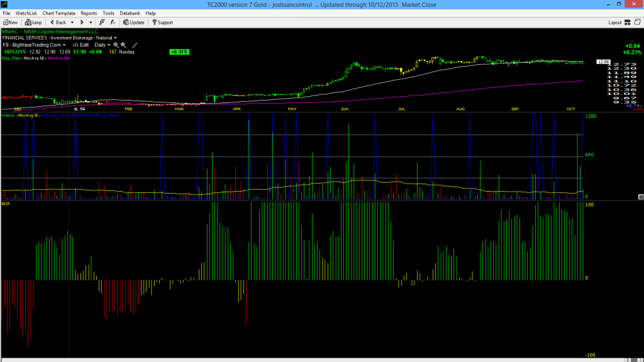This screenshot has height=362, width=644.
Task: Click the green +0.31% change badge
Action: 179,52
